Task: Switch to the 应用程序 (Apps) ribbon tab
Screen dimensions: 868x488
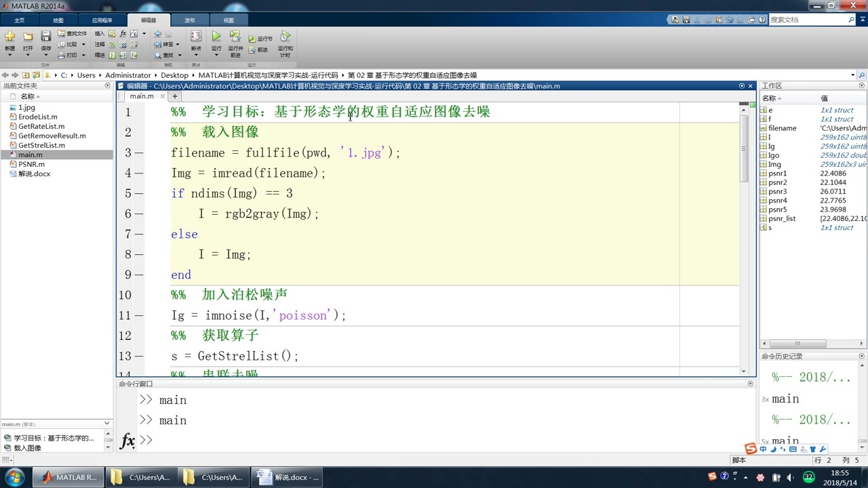Action: tap(102, 20)
